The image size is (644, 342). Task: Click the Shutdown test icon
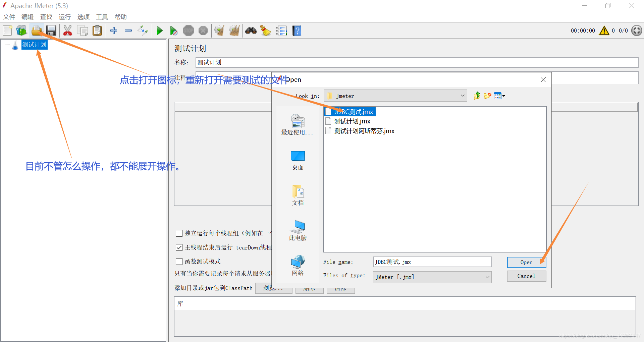pyautogui.click(x=203, y=31)
